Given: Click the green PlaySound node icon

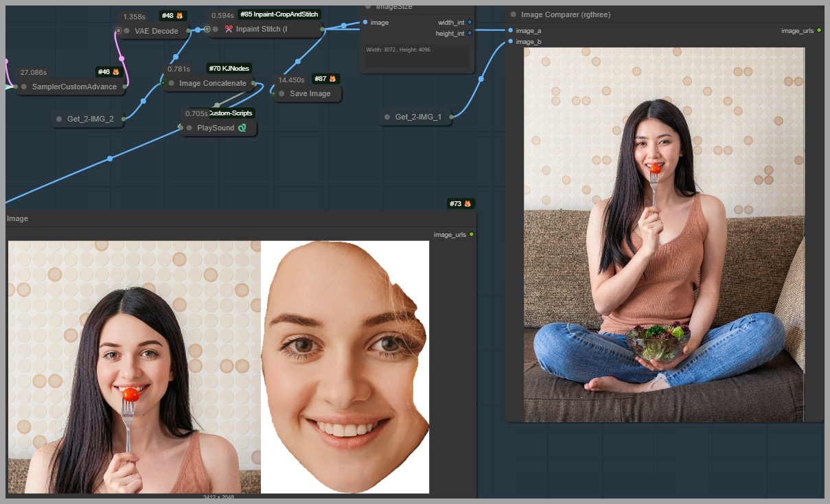Looking at the screenshot, I should pos(242,128).
